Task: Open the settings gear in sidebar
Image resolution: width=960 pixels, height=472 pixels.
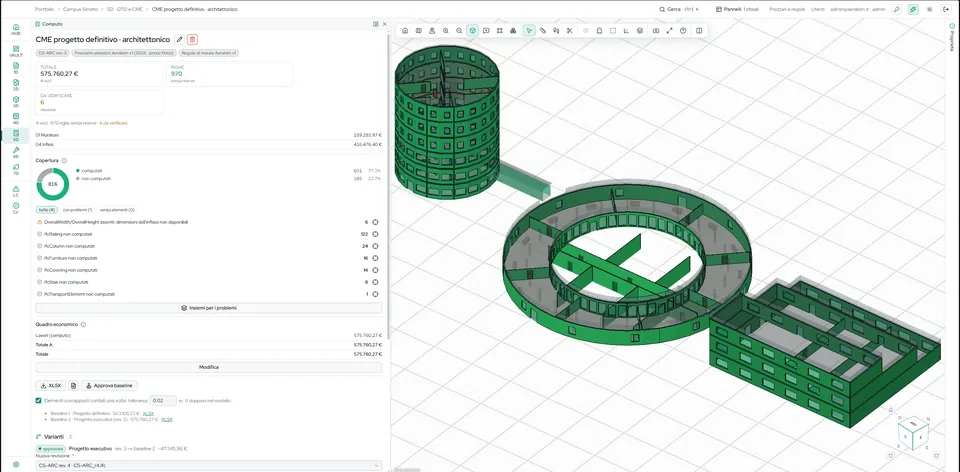Action: (15, 464)
